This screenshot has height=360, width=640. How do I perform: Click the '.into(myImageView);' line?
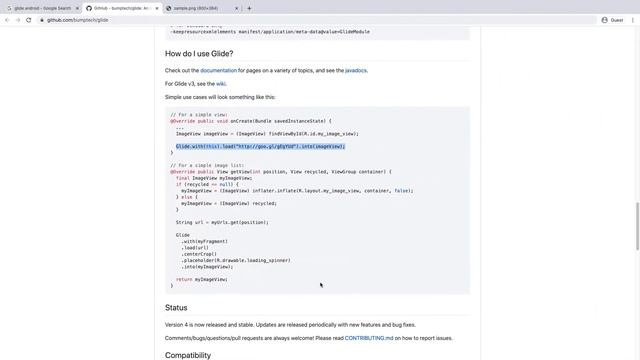click(207, 267)
